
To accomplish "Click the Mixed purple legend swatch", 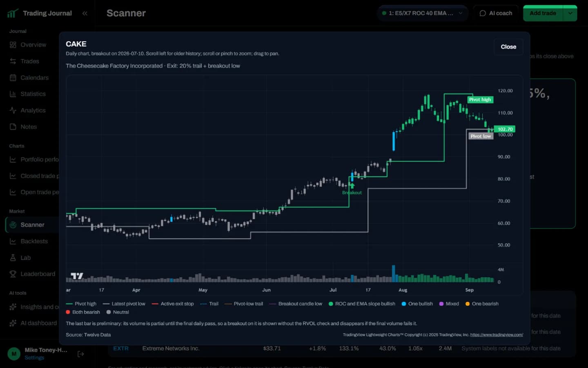I will coord(441,304).
